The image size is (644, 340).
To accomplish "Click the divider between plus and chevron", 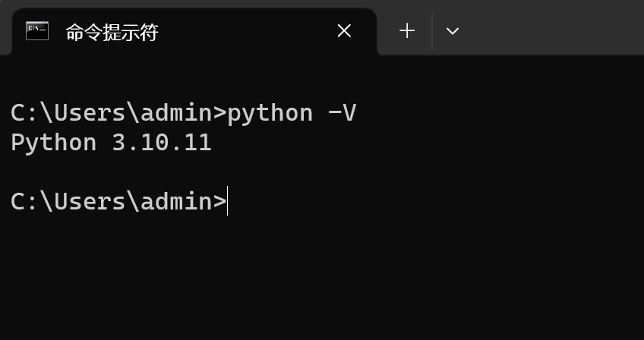I will [x=432, y=31].
